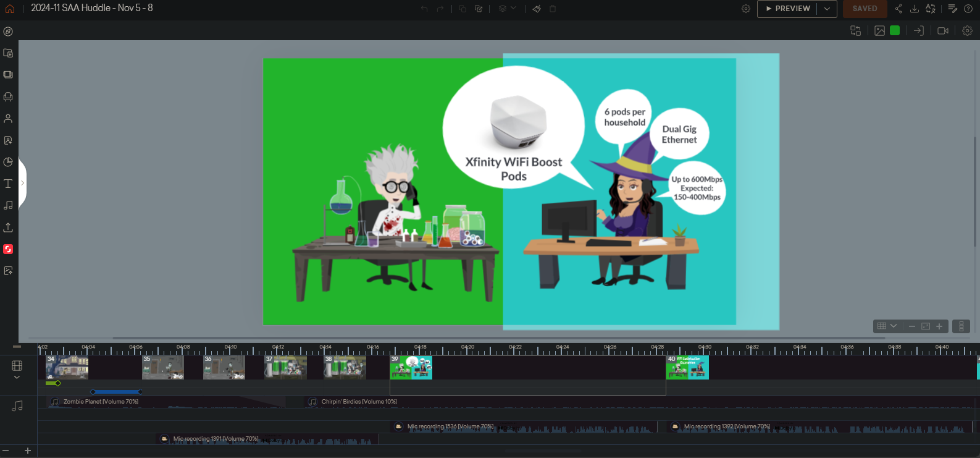This screenshot has height=458, width=980.
Task: Select scene 38 thumbnail
Action: pos(345,367)
